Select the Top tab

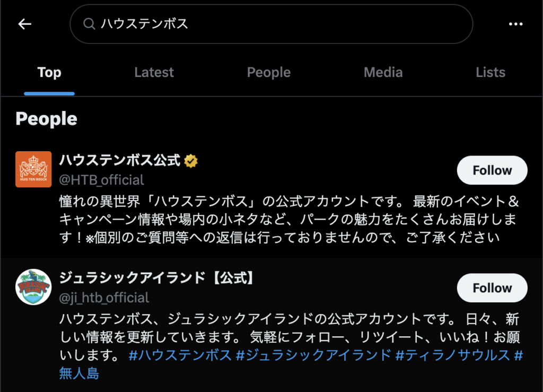click(x=49, y=72)
